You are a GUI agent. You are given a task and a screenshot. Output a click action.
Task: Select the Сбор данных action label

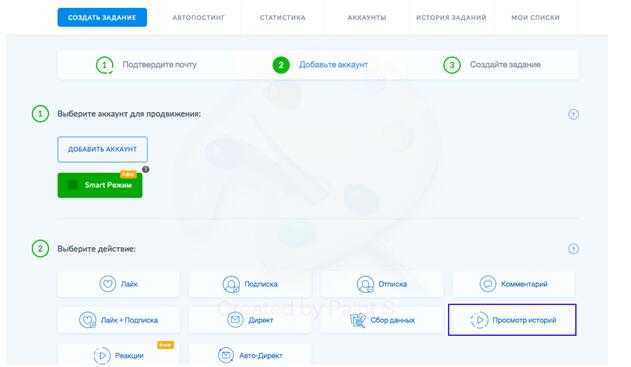point(392,320)
